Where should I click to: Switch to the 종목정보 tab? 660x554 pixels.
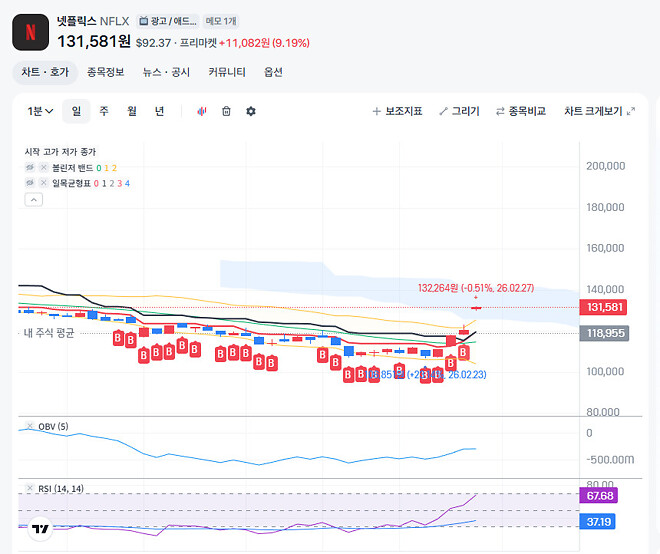pos(105,72)
